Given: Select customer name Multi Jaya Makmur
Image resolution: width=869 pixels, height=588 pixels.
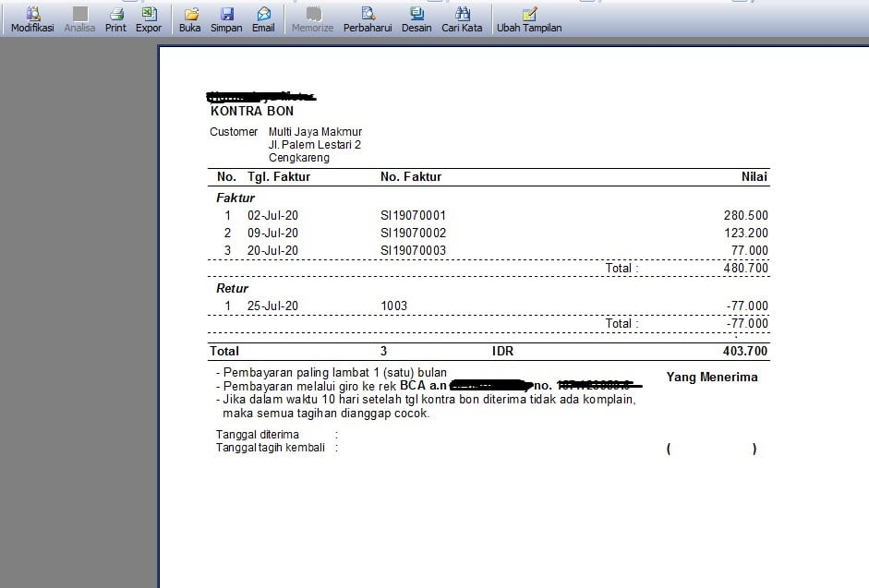Looking at the screenshot, I should click(315, 132).
